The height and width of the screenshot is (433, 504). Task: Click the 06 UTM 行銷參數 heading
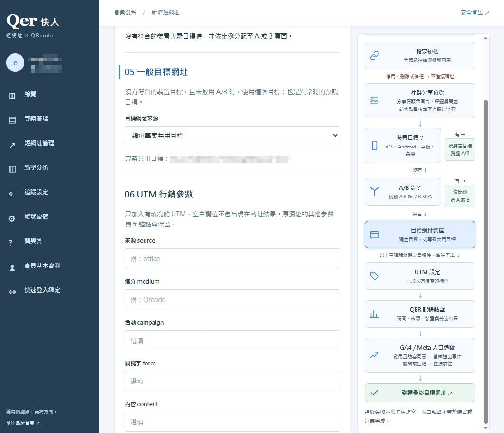158,194
